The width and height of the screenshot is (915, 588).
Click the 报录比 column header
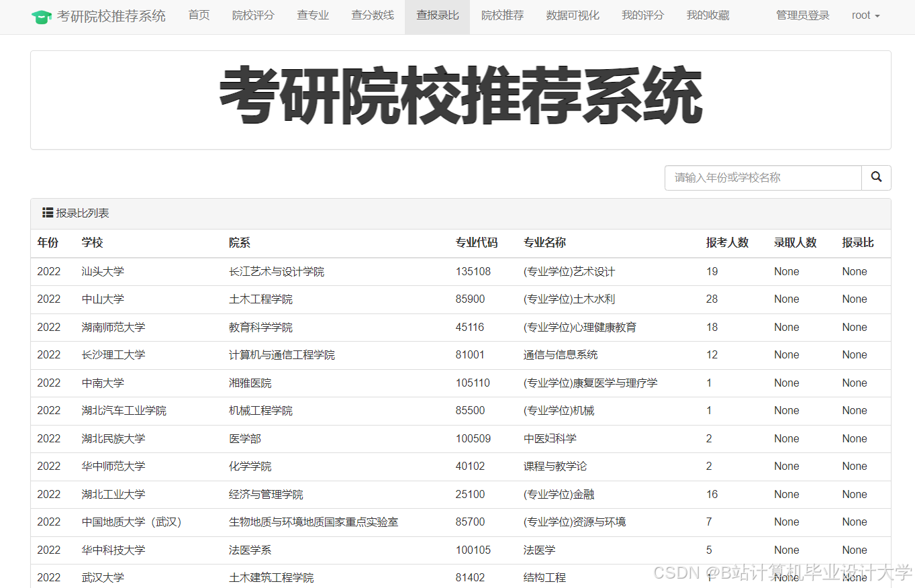point(858,243)
